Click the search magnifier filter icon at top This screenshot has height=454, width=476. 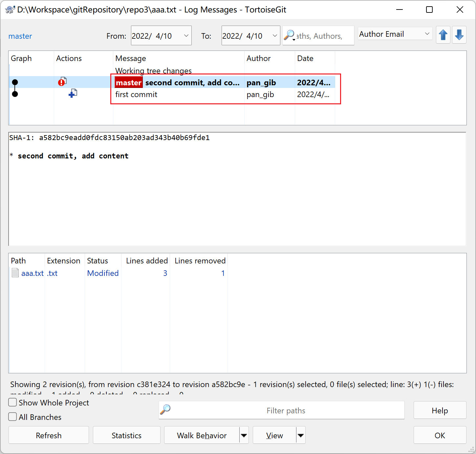pos(289,35)
